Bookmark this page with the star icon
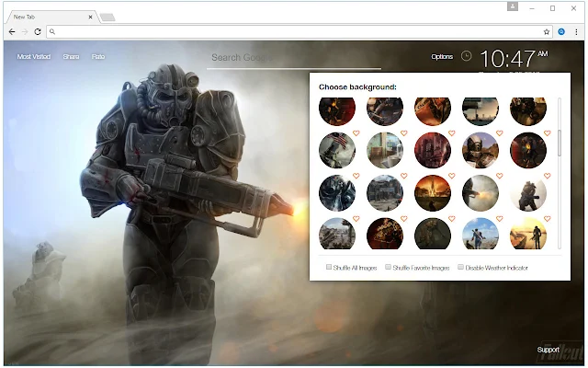Image resolution: width=588 pixels, height=368 pixels. pyautogui.click(x=547, y=32)
